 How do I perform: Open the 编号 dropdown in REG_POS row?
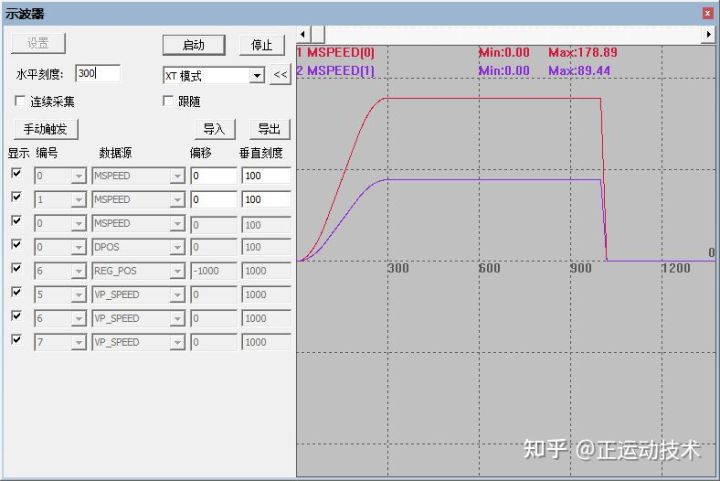pyautogui.click(x=79, y=271)
